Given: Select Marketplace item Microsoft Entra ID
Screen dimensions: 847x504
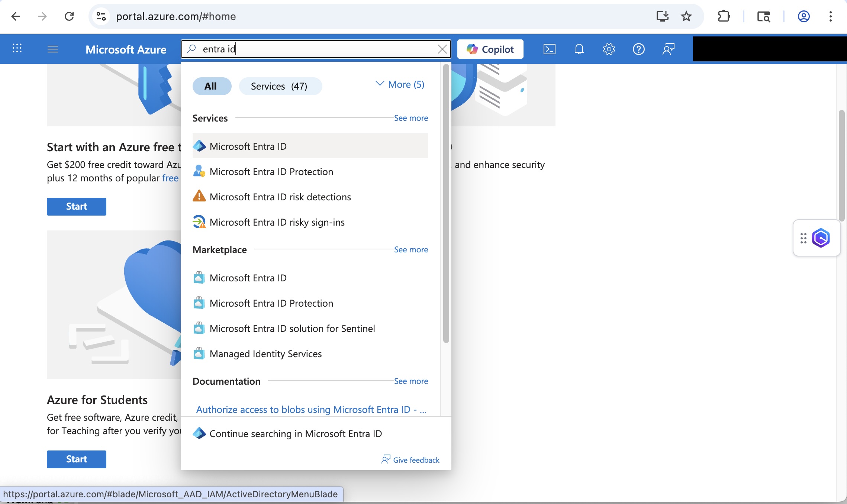Looking at the screenshot, I should [310, 278].
